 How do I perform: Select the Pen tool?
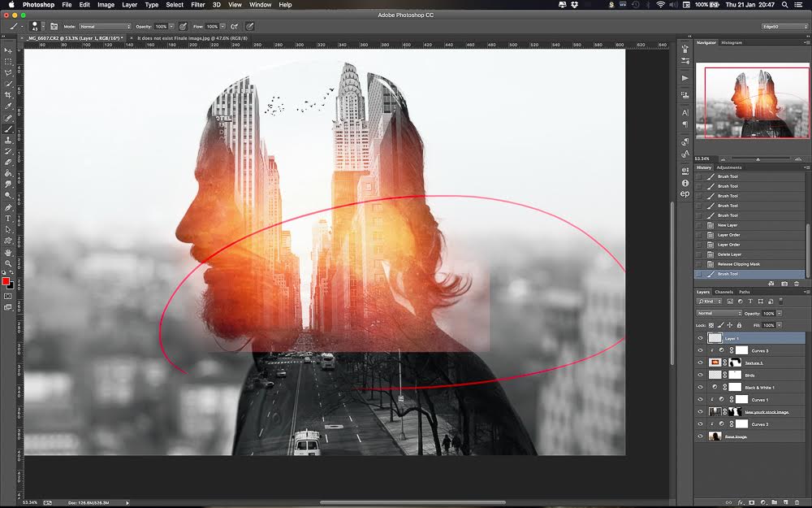point(7,206)
